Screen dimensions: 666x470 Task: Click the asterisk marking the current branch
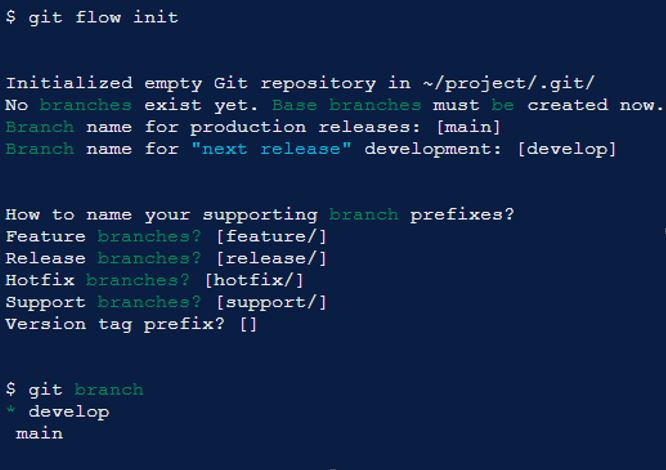(11, 412)
